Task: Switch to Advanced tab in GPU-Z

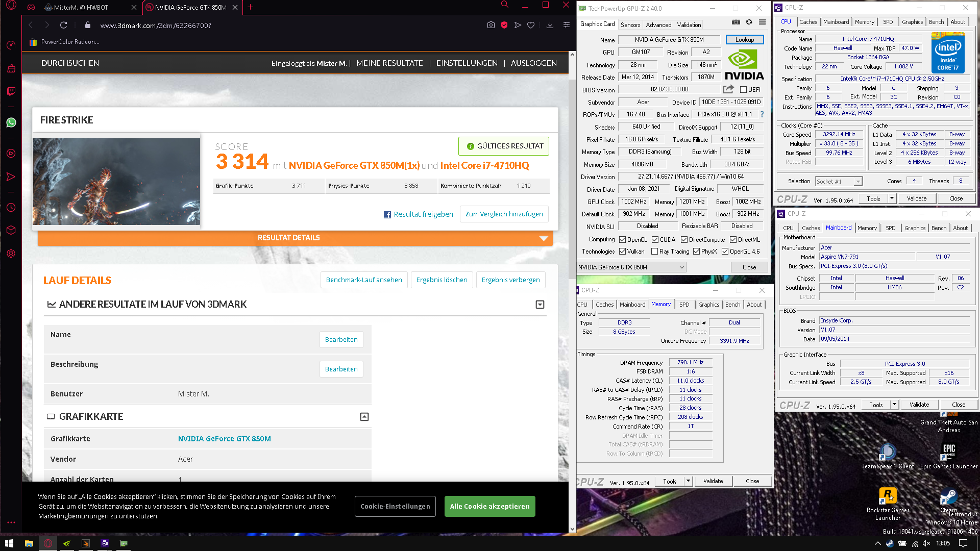Action: 658,24
